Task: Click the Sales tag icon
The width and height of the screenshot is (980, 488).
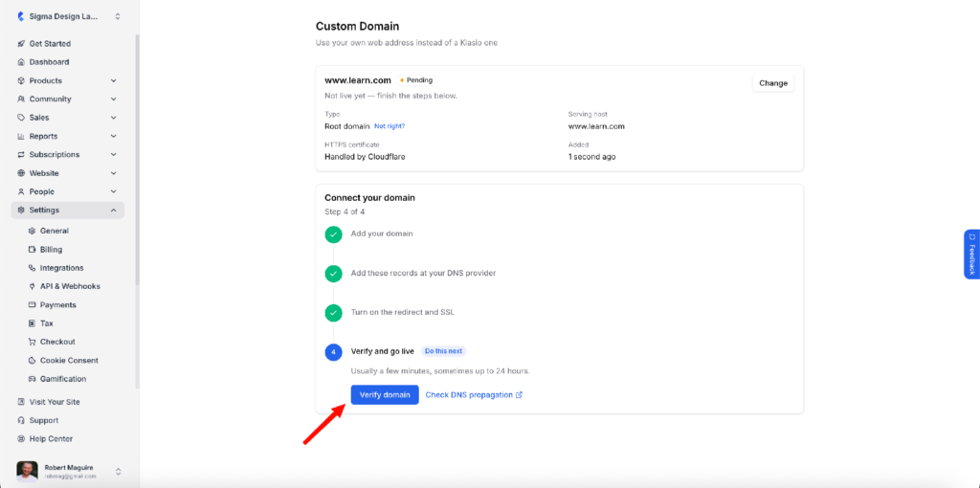Action: (x=21, y=118)
